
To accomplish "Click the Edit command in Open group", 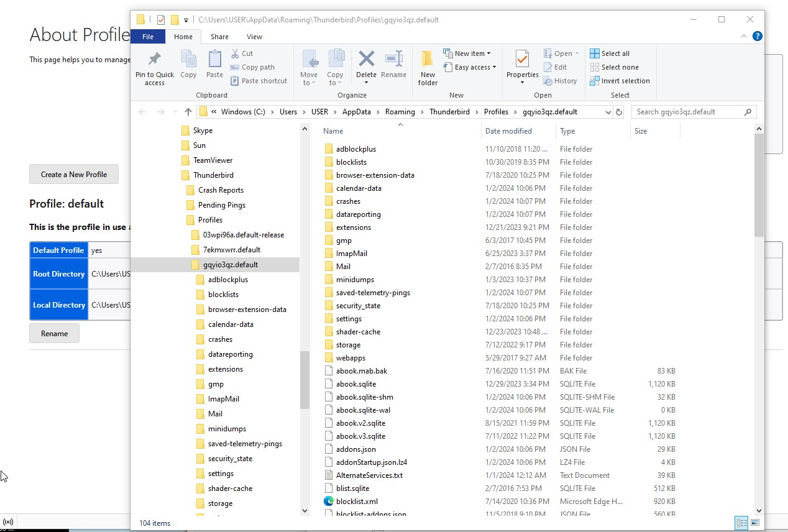I will tap(555, 67).
